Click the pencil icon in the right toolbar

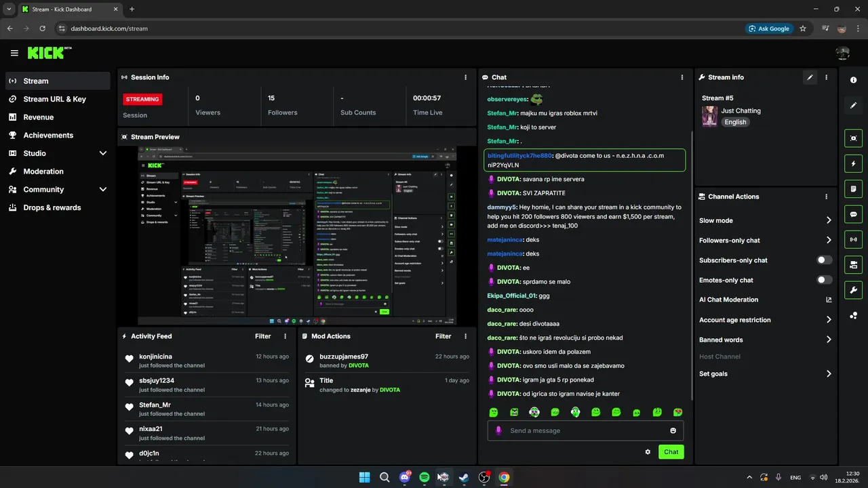pos(853,106)
